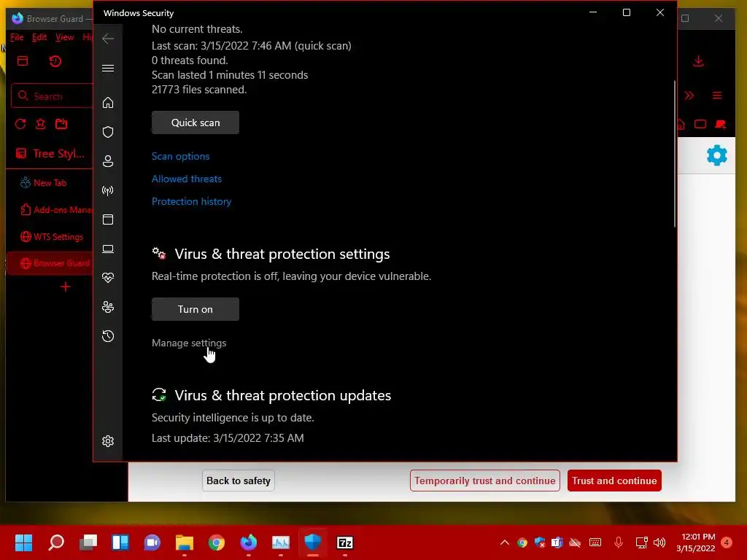Open the Edit menu in Firefox
This screenshot has width=747, height=560.
click(39, 37)
